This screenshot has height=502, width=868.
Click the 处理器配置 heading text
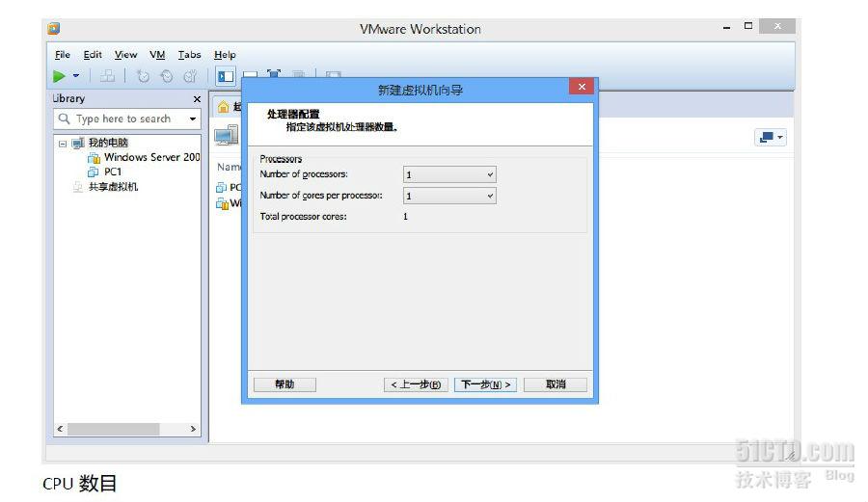point(293,115)
